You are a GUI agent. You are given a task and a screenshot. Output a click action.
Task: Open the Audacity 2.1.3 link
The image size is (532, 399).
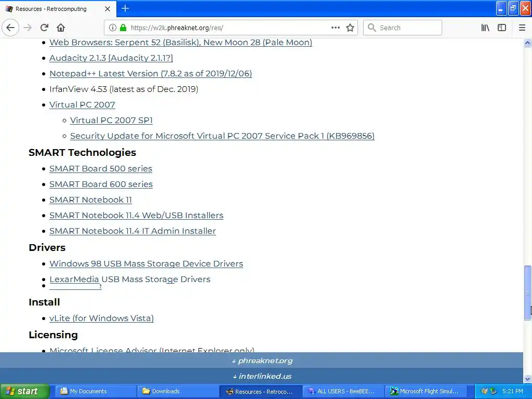click(x=111, y=58)
